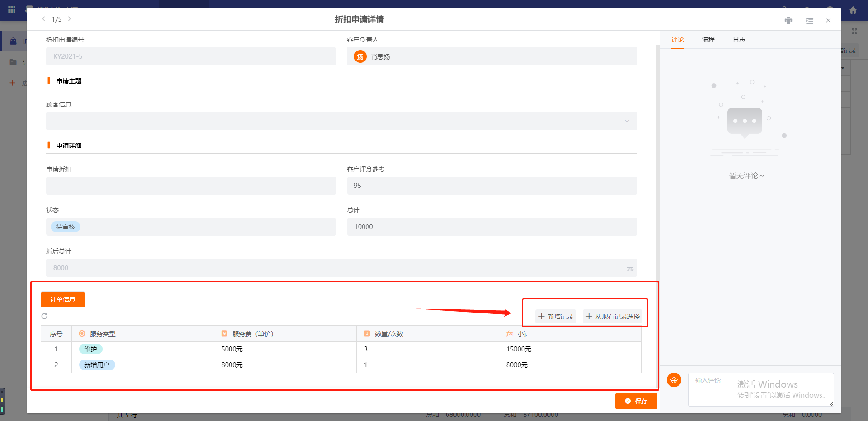Switch to the 日志 tab

(739, 40)
